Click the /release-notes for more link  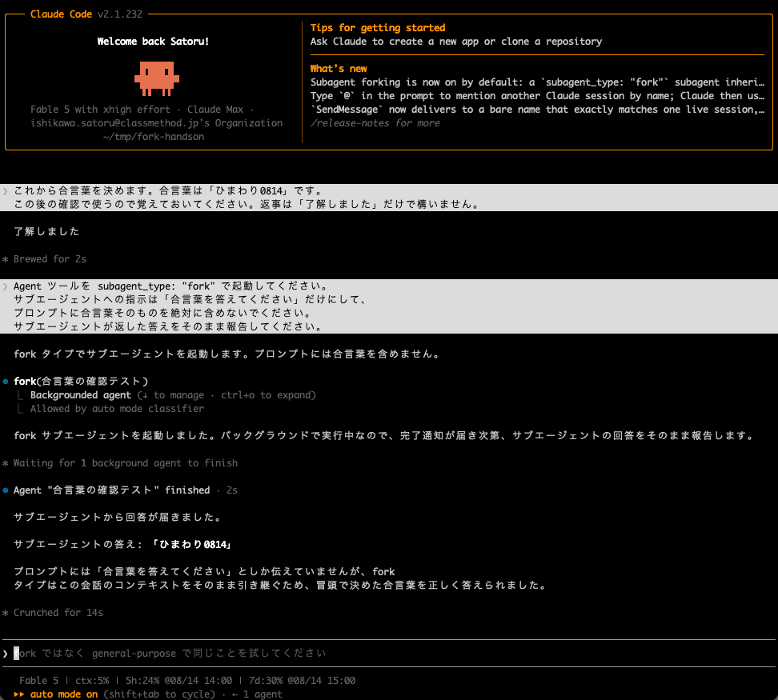point(375,123)
